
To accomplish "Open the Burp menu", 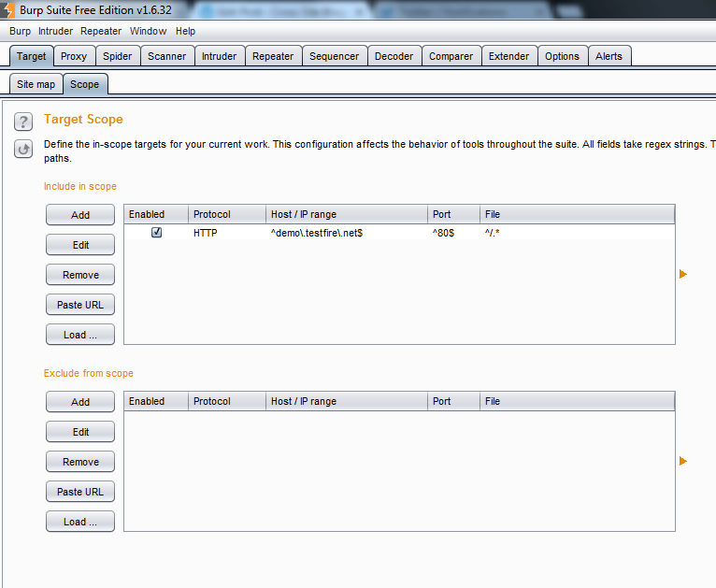I will [21, 31].
